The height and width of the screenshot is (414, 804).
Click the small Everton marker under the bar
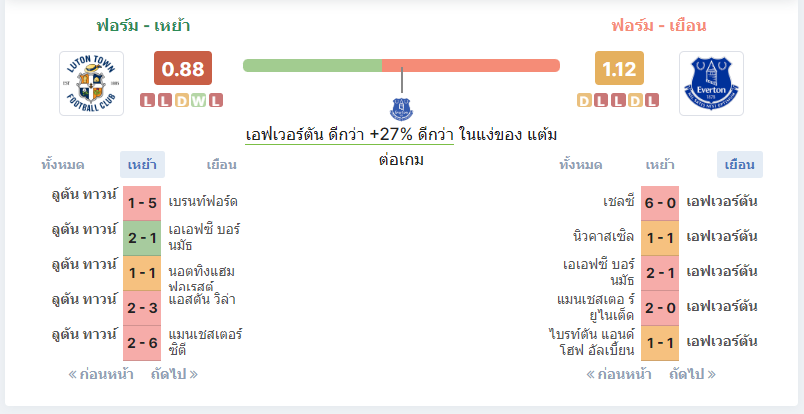(x=401, y=109)
